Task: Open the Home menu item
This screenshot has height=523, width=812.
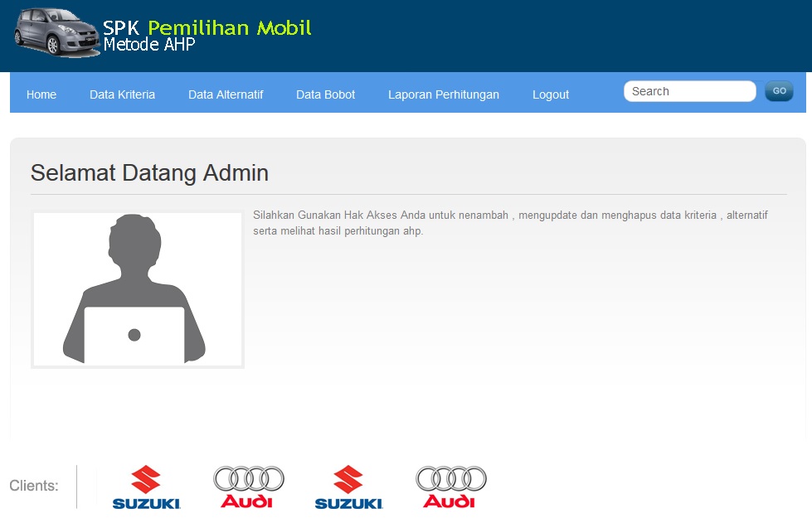Action: pyautogui.click(x=41, y=94)
